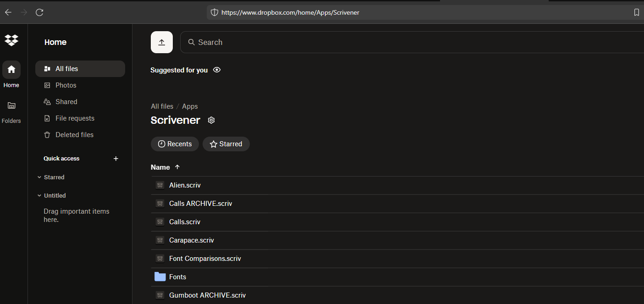Filter by Recents
Viewport: 644px width, 304px height.
tap(175, 144)
